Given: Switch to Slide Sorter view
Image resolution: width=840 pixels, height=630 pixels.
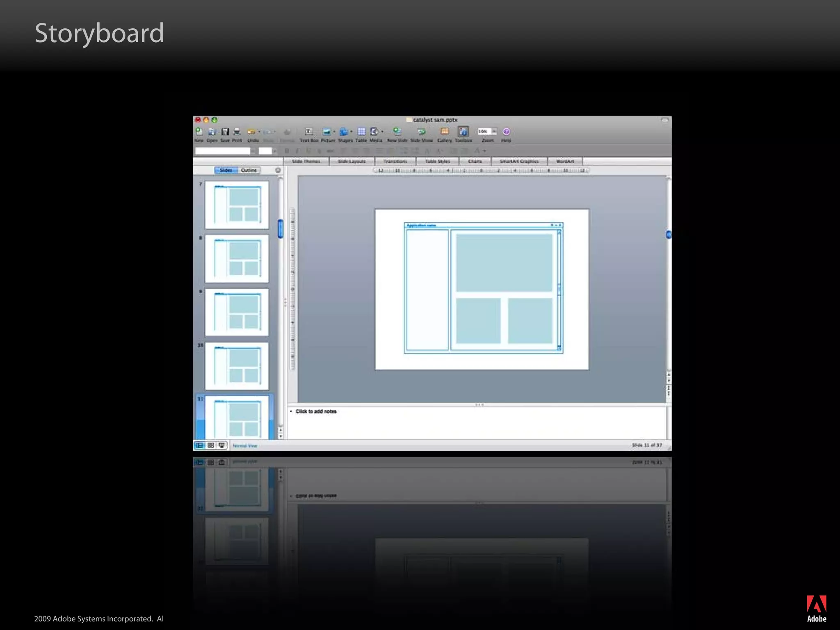Looking at the screenshot, I should pos(211,445).
